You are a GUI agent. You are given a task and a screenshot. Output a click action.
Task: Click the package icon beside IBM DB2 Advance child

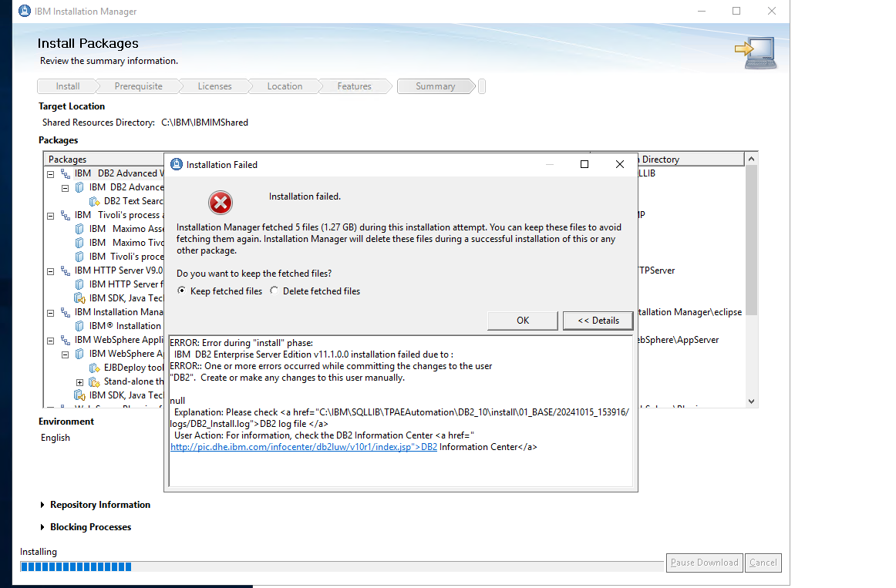coord(79,187)
